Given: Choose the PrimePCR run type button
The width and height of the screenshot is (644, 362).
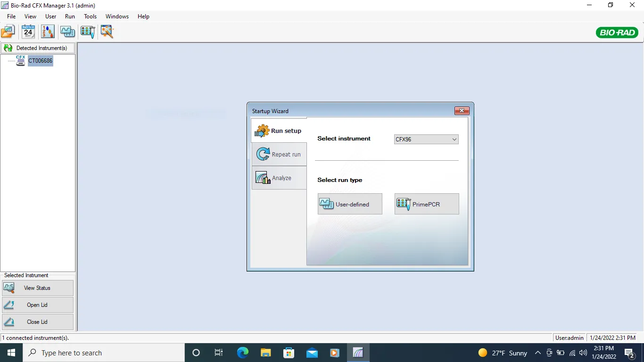Looking at the screenshot, I should click(427, 204).
